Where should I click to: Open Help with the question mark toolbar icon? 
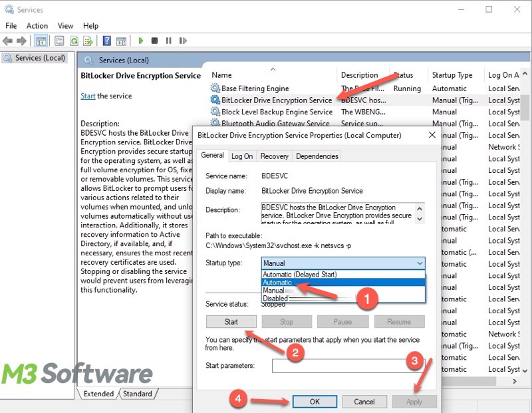108,41
